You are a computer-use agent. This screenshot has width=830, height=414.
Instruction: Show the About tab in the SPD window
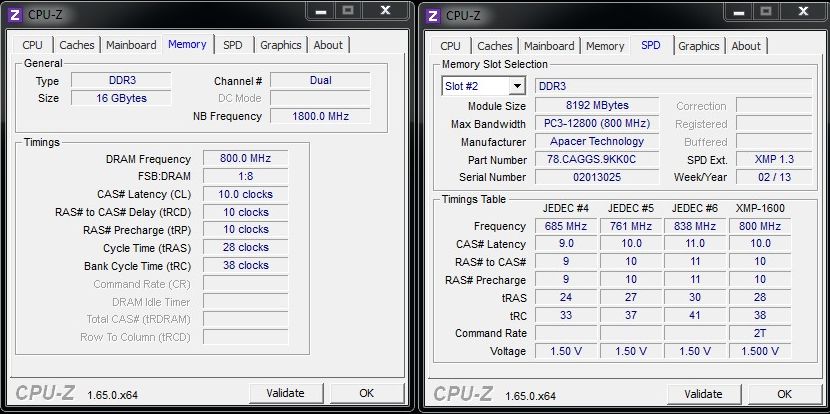click(x=746, y=46)
